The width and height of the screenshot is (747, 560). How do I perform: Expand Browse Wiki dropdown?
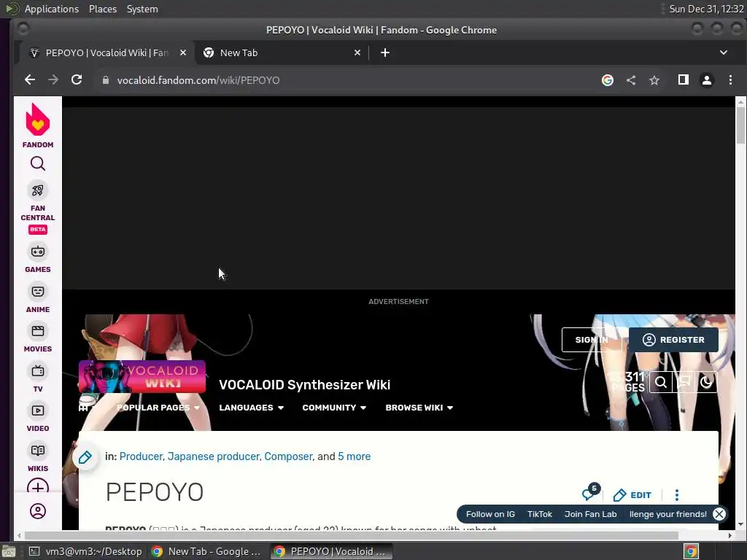[419, 408]
